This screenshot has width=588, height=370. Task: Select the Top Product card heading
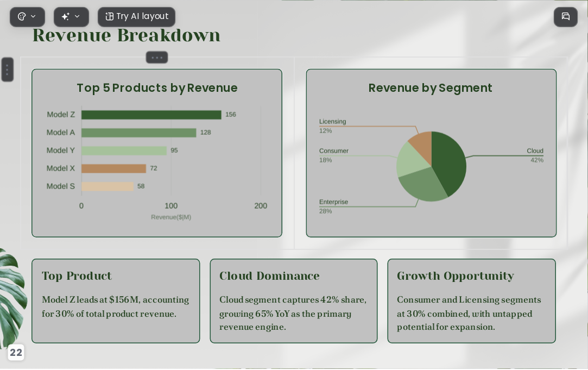pos(77,276)
